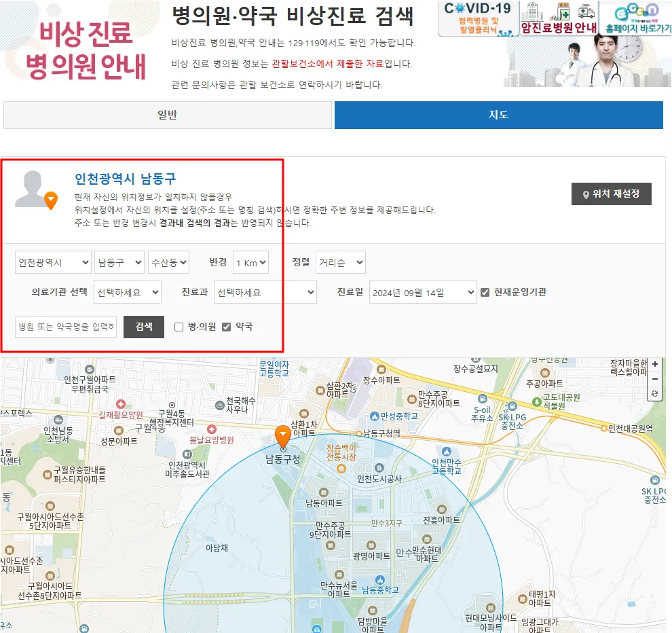Click the 인천광역시 미추홀도서관 marker

tap(187, 454)
